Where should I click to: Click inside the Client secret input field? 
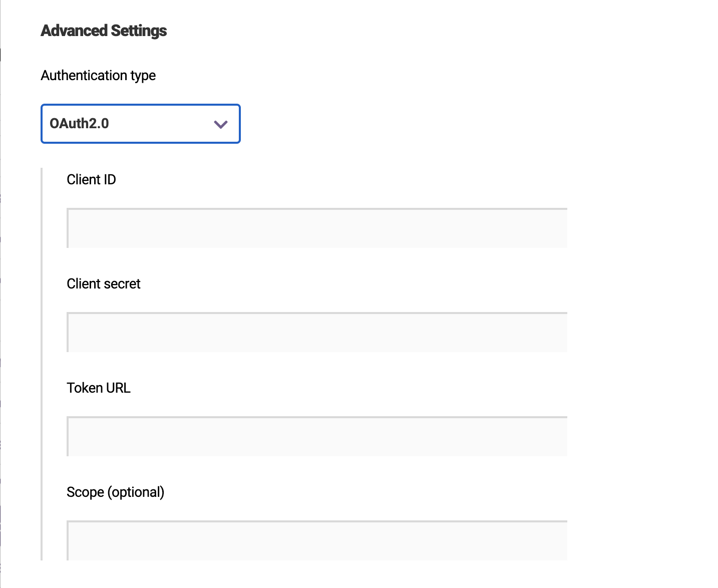(x=315, y=332)
